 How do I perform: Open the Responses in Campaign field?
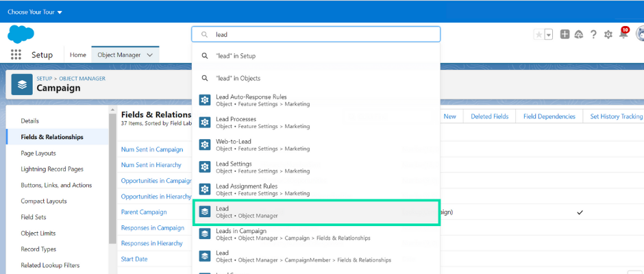(x=153, y=227)
